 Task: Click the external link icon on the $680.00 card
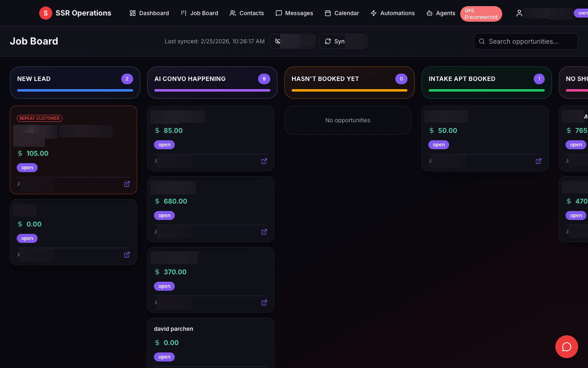click(264, 231)
